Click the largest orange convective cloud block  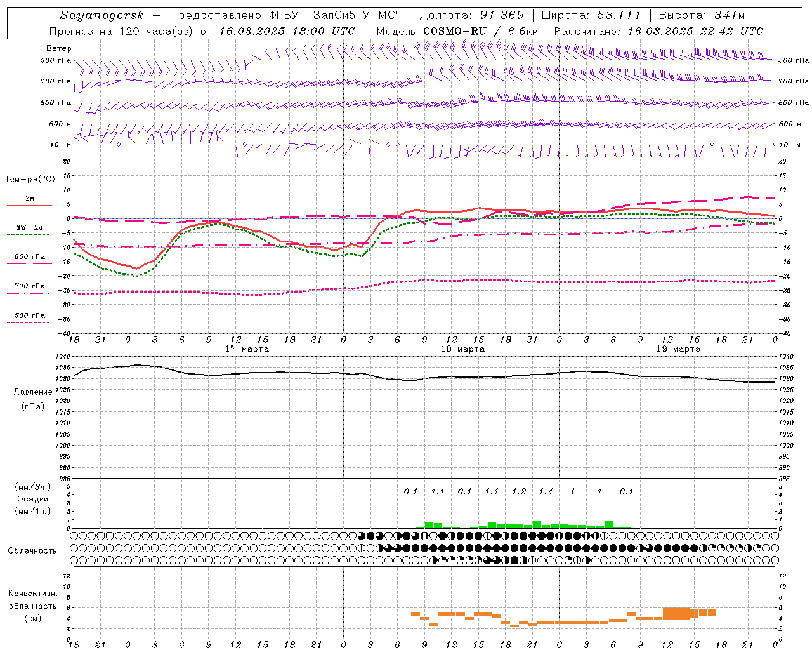click(676, 613)
